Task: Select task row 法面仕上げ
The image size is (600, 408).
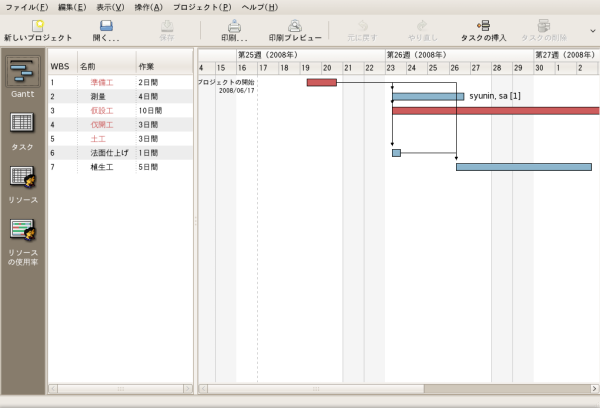Action: (120, 153)
